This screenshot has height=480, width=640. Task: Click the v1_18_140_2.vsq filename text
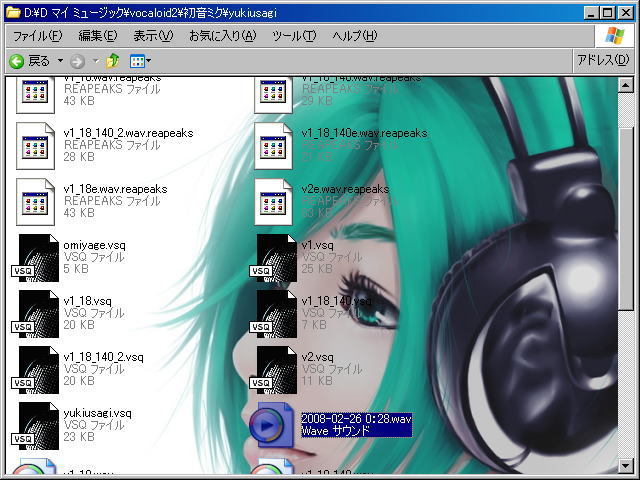pos(103,357)
